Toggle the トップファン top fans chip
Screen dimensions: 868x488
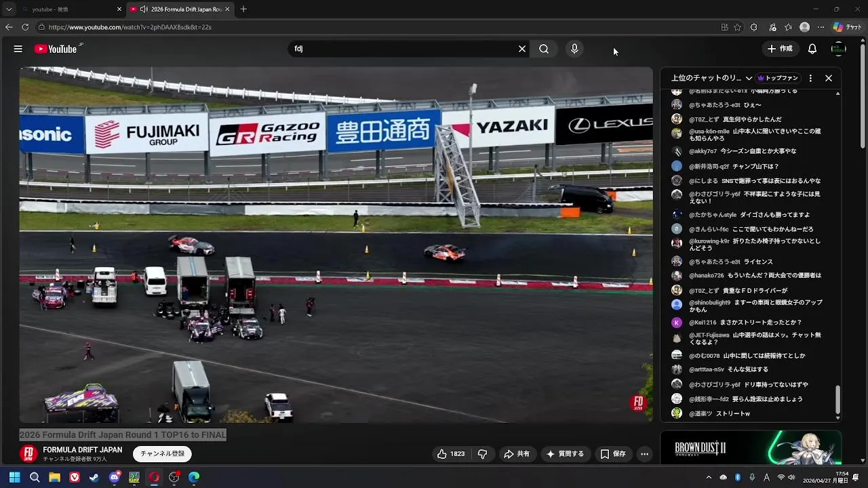[778, 78]
